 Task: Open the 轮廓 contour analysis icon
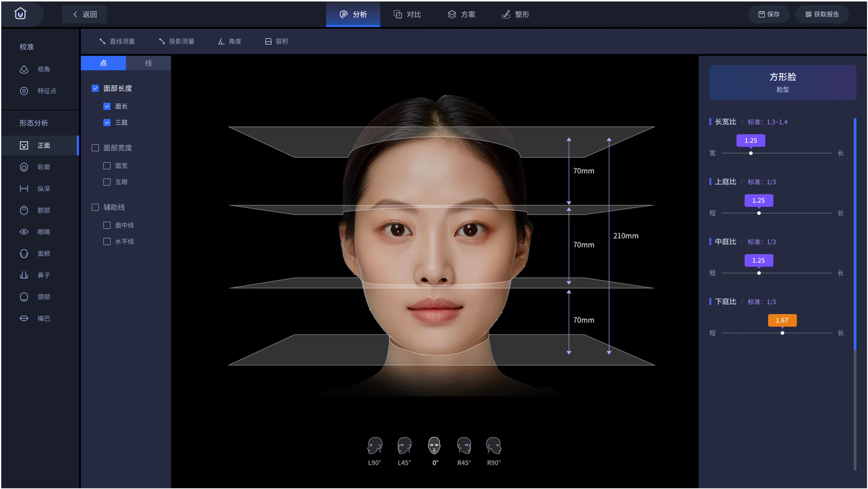(x=24, y=167)
